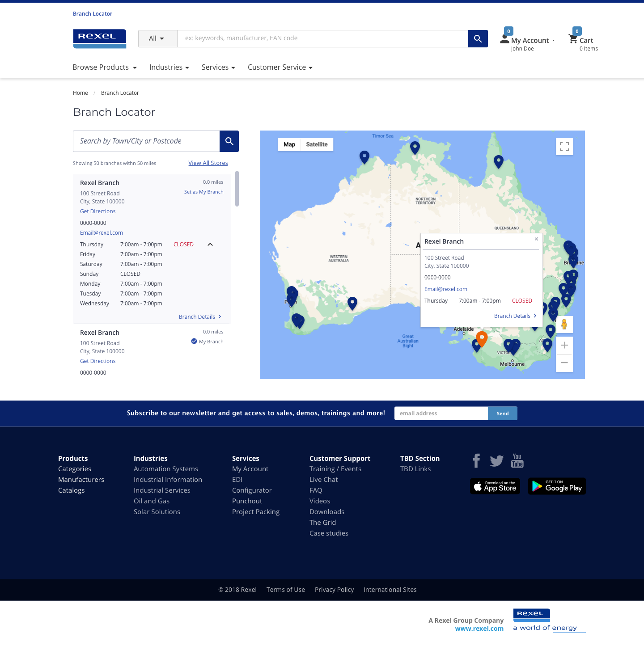Expand the Browse Products menu
Image resolution: width=644 pixels, height=671 pixels.
coord(105,68)
